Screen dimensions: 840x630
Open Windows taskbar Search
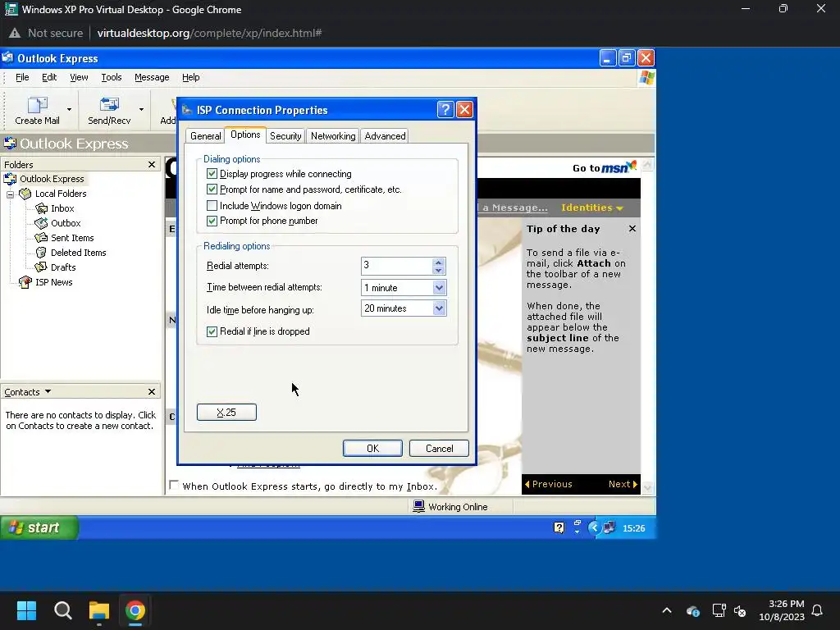tap(62, 610)
